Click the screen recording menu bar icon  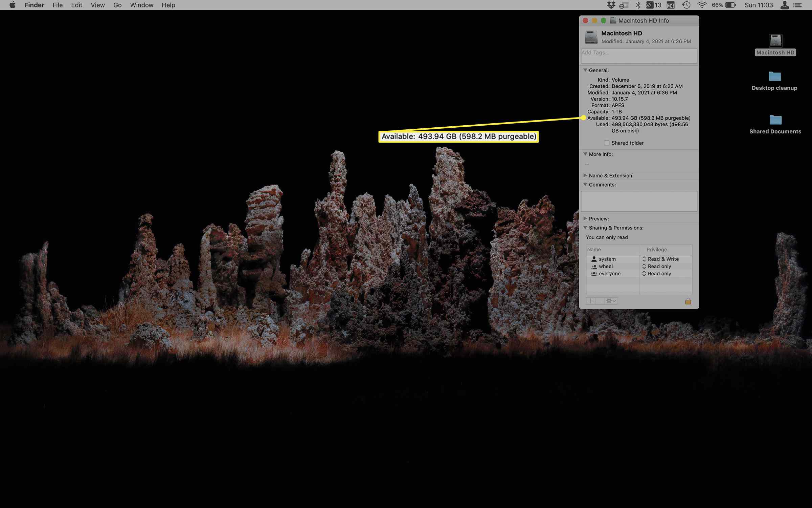pyautogui.click(x=622, y=5)
